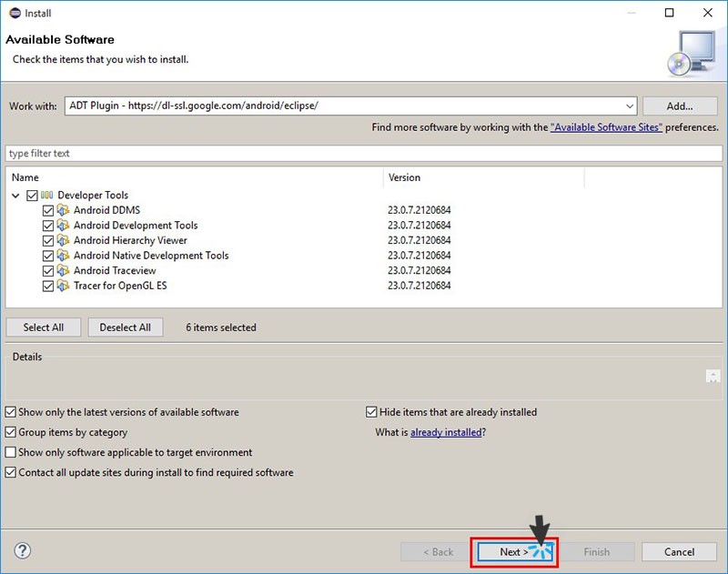Open the Available Software Sites link
The image size is (728, 574).
pyautogui.click(x=606, y=127)
